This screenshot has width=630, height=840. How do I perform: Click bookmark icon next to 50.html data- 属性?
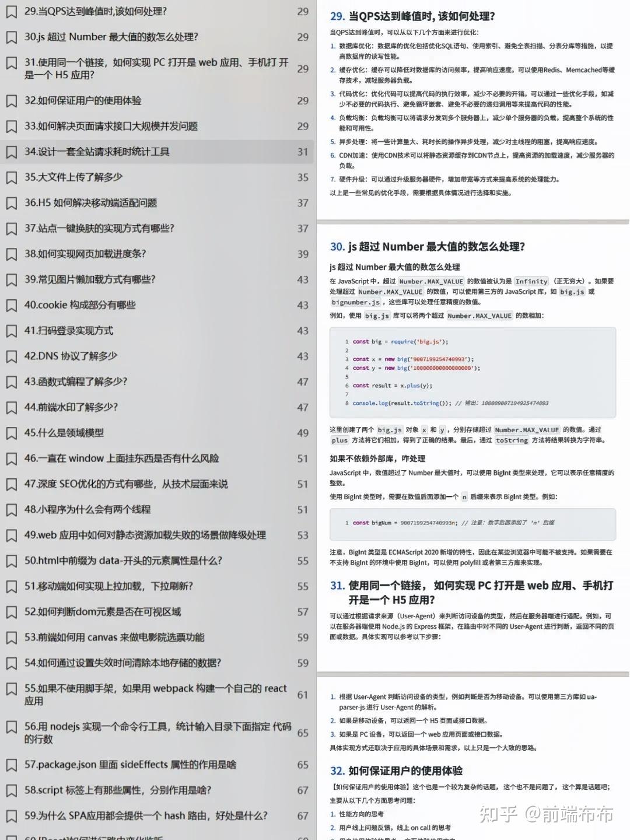11,561
